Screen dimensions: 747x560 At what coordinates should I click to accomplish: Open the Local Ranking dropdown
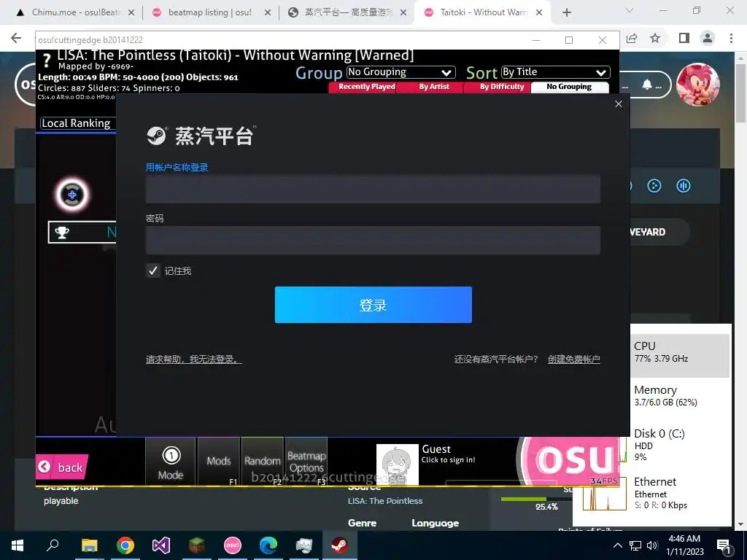[78, 123]
